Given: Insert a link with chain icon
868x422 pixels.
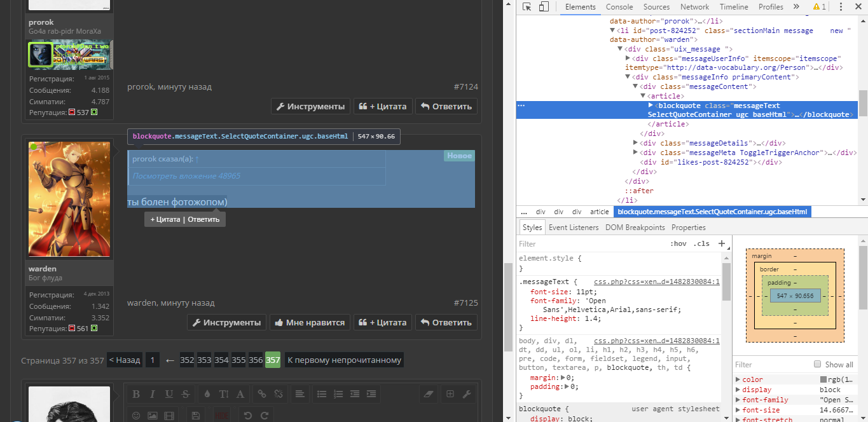Looking at the screenshot, I should pos(261,394).
